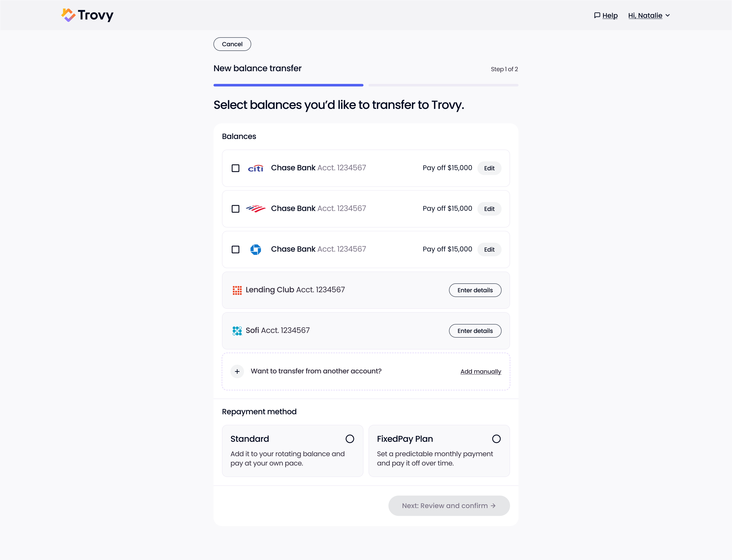Click the plus icon to add account

coord(237,371)
